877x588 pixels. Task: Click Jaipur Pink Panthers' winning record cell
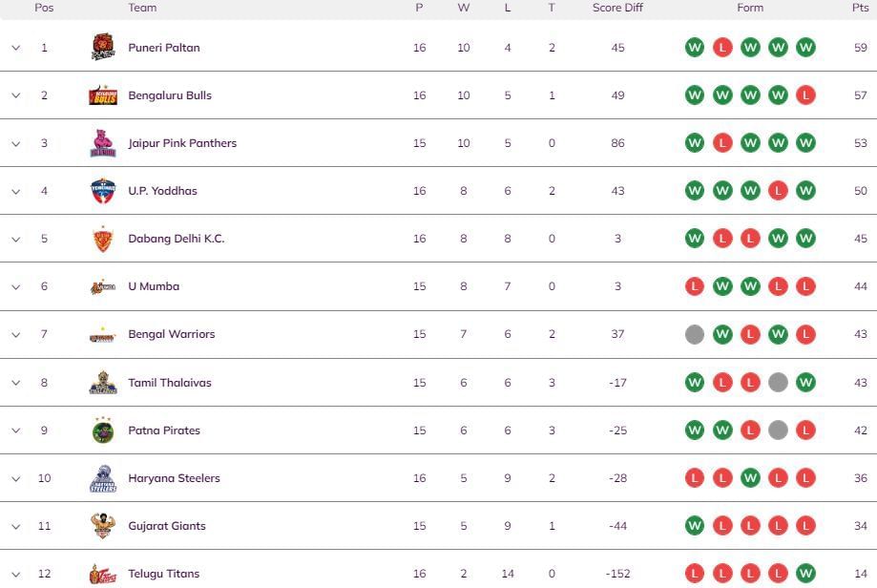pyautogui.click(x=464, y=142)
